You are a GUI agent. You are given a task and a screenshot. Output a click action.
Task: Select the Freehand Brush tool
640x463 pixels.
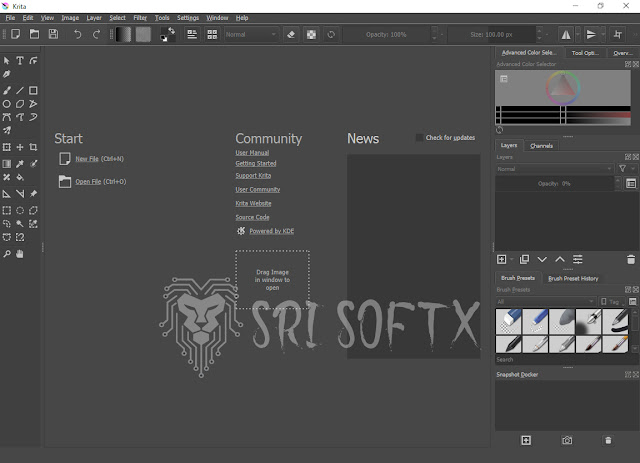pyautogui.click(x=7, y=90)
